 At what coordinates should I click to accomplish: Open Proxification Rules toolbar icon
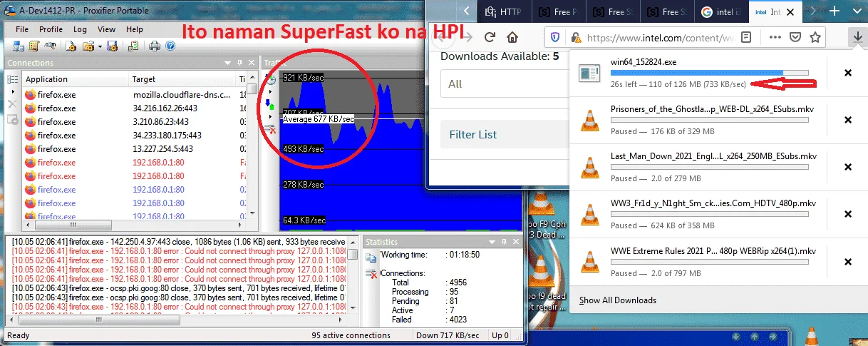click(x=33, y=46)
